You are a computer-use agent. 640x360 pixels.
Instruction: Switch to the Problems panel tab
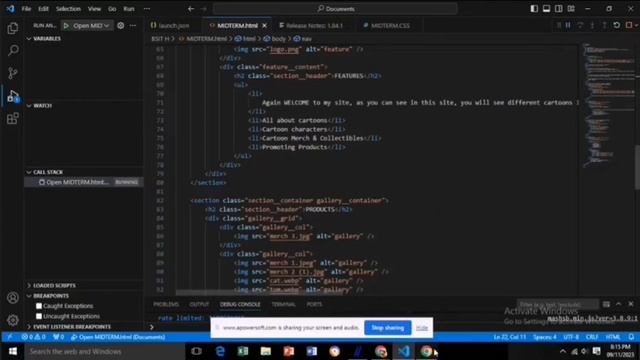[x=166, y=304]
